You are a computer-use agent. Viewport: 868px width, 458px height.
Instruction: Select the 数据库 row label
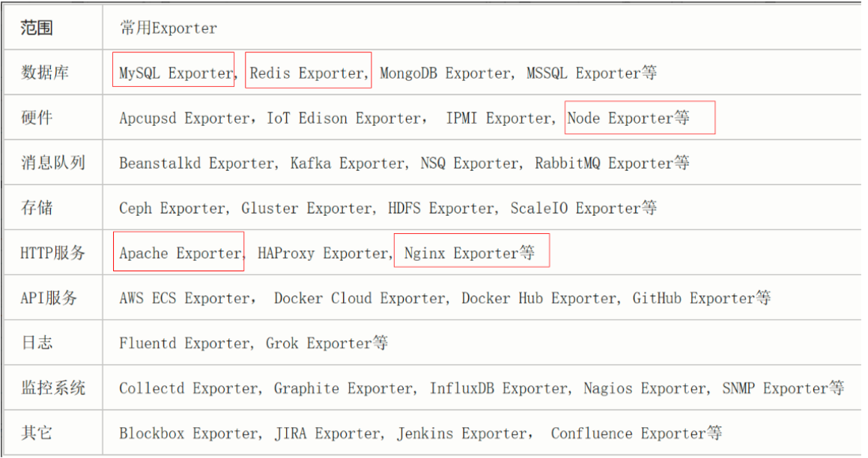click(x=45, y=73)
